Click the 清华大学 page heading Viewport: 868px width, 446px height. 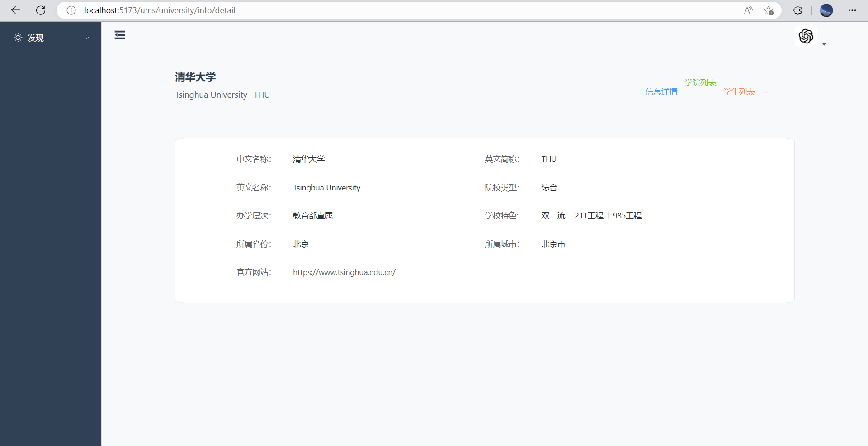tap(195, 77)
